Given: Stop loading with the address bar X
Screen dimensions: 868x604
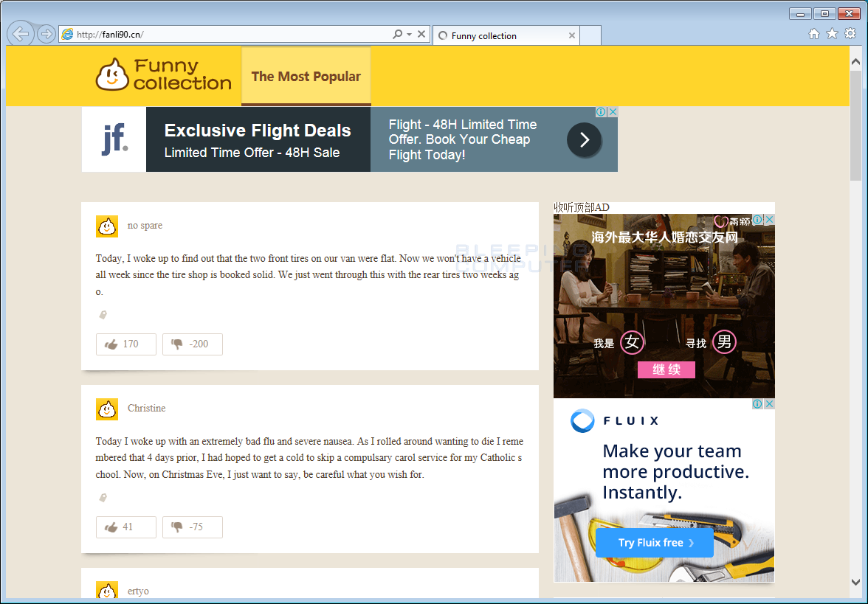Looking at the screenshot, I should point(421,34).
